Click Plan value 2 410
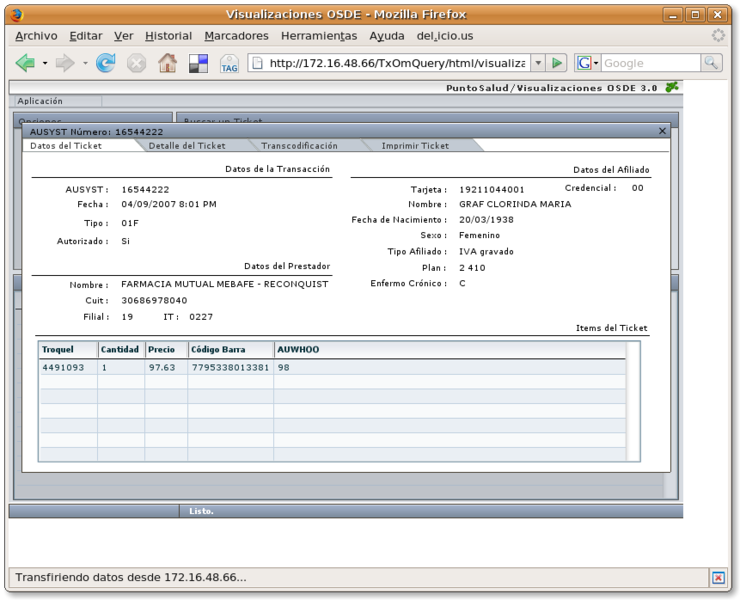The height and width of the screenshot is (600, 740). click(472, 268)
